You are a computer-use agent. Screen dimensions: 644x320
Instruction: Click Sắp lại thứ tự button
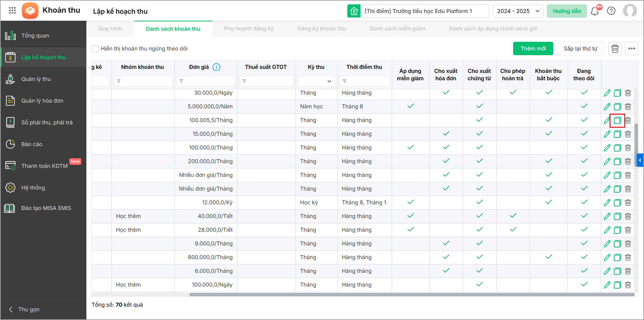click(580, 49)
